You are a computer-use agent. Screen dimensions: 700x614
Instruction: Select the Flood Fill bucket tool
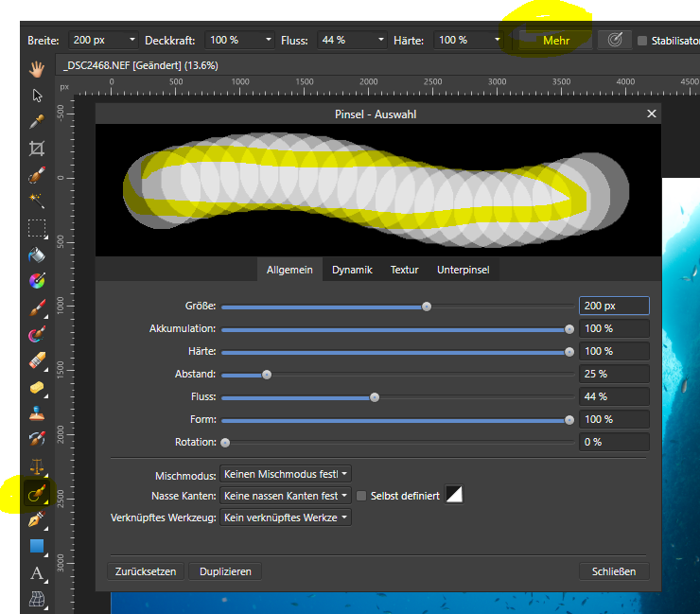click(x=37, y=254)
